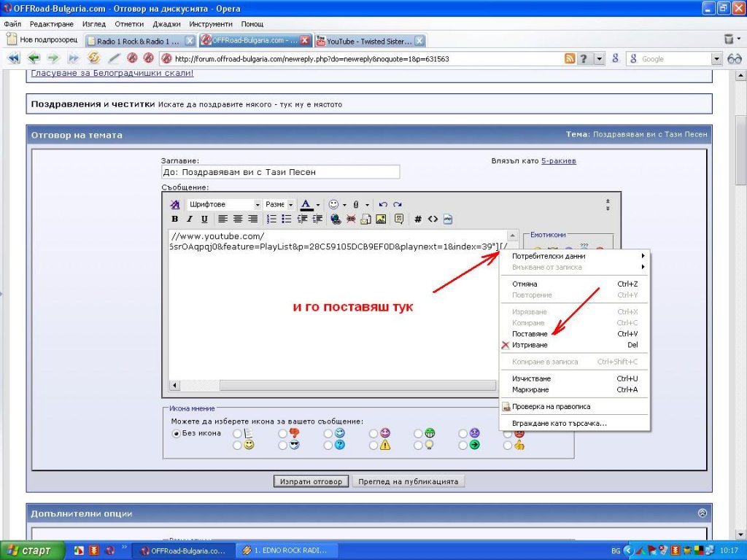Redo the edit in the editor toolbar
Screen dimensions: 747x560
pos(398,204)
